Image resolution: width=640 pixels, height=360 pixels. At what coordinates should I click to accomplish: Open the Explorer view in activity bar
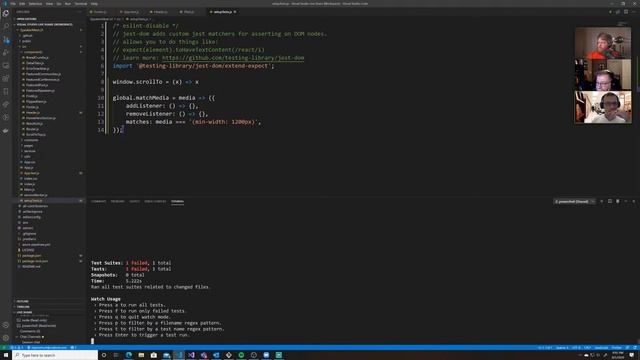click(6, 13)
